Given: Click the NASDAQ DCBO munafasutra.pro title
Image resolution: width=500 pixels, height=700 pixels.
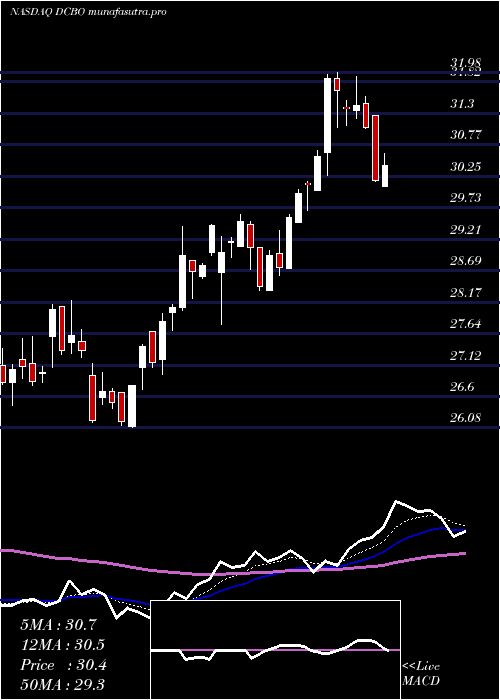Looking at the screenshot, I should tap(88, 12).
